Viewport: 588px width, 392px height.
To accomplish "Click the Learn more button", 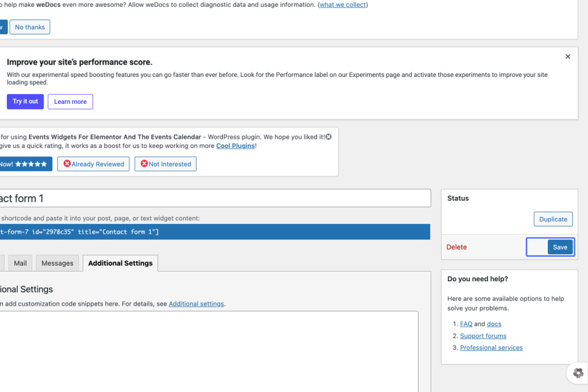I will (70, 102).
